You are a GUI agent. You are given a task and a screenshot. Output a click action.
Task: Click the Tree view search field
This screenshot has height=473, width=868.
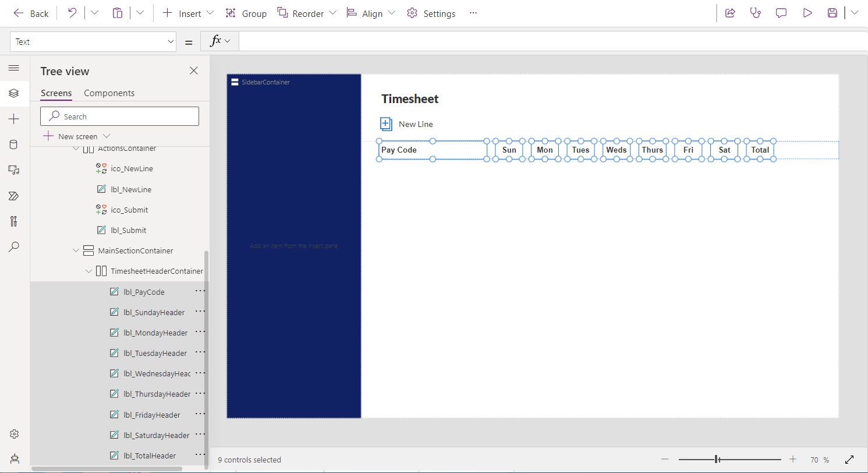coord(120,117)
